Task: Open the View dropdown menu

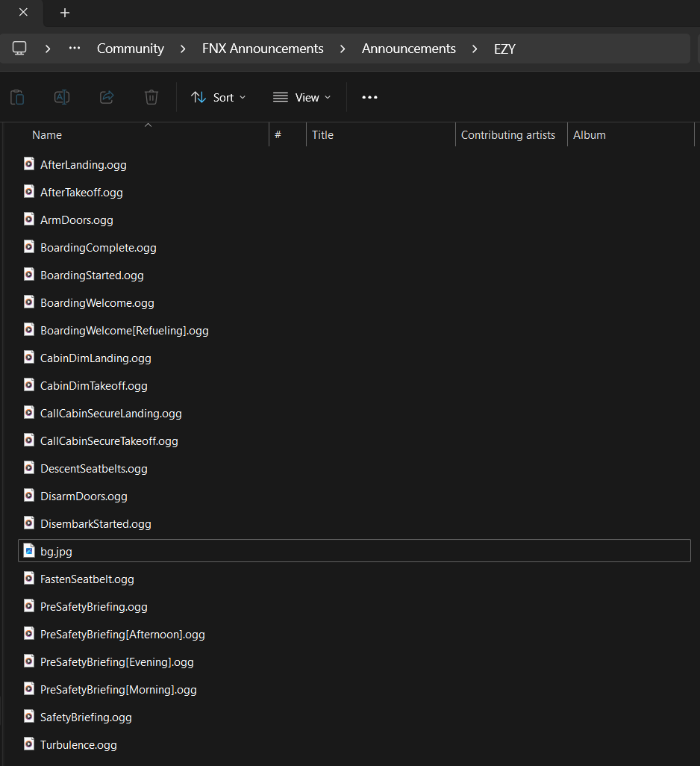Action: (x=301, y=97)
